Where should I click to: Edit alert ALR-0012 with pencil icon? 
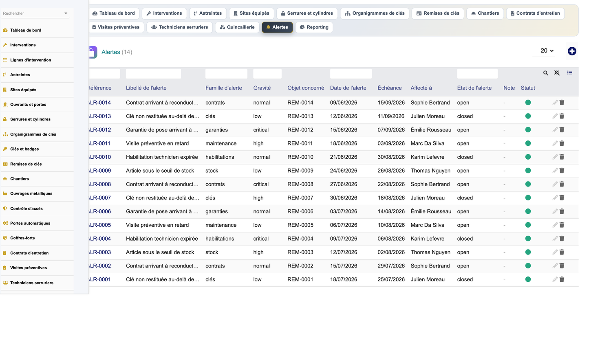coord(555,130)
